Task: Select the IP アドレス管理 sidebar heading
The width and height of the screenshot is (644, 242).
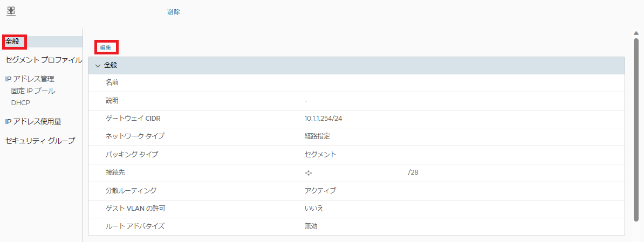Action: point(30,79)
